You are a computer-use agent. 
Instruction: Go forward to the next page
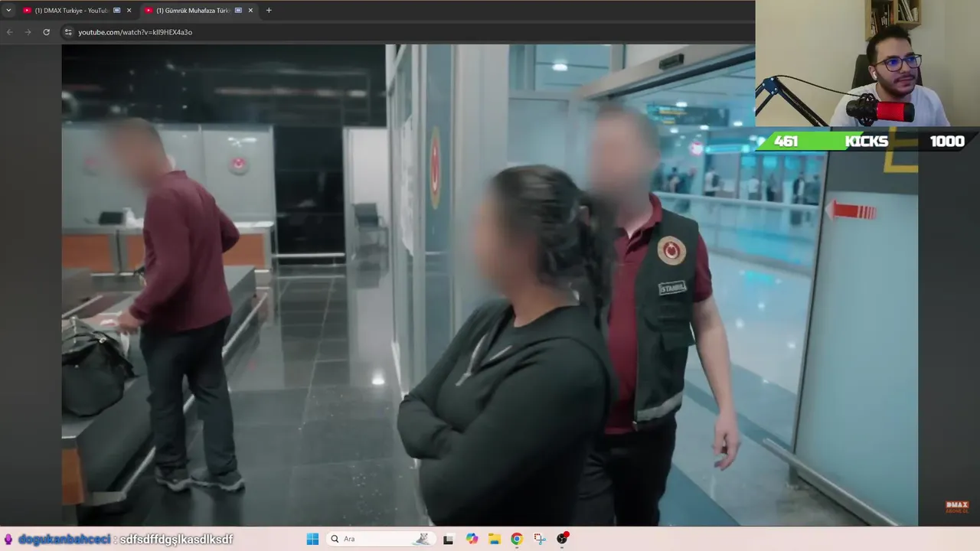tap(28, 32)
